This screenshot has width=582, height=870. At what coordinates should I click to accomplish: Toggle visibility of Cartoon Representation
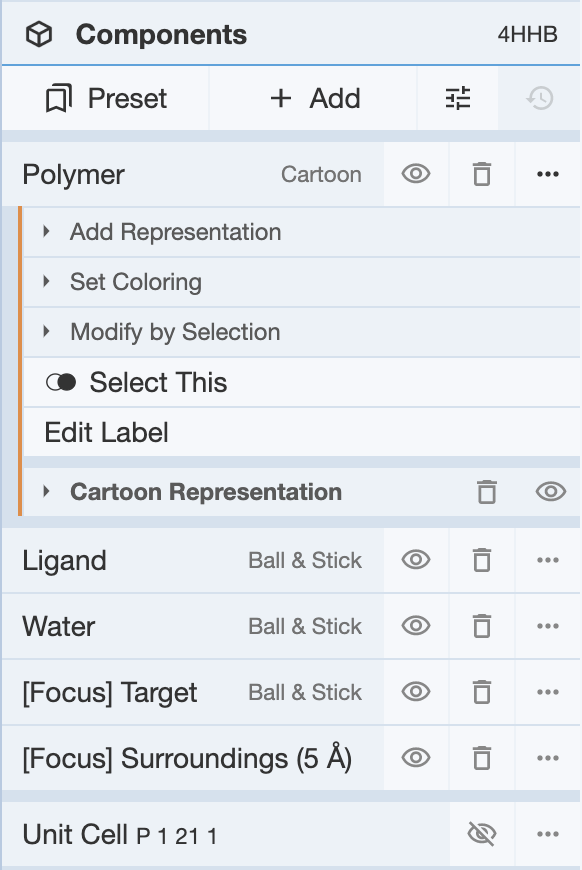click(x=550, y=492)
